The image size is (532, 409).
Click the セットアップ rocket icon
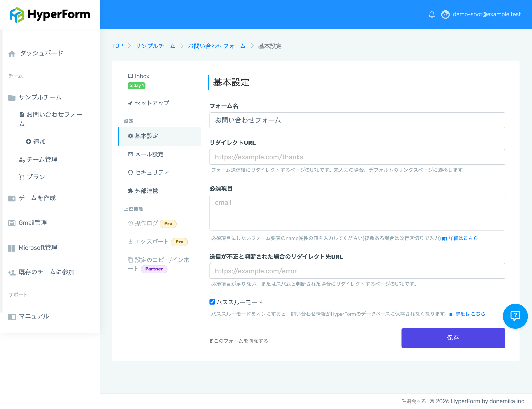pyautogui.click(x=130, y=103)
